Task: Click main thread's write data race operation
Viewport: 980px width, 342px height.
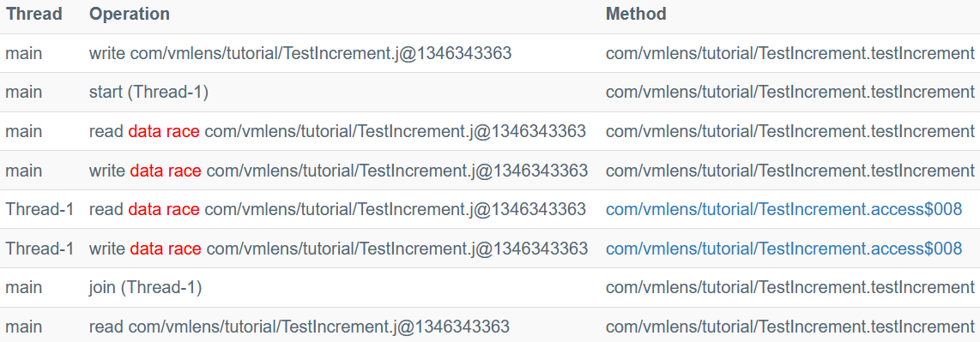Action: click(338, 171)
